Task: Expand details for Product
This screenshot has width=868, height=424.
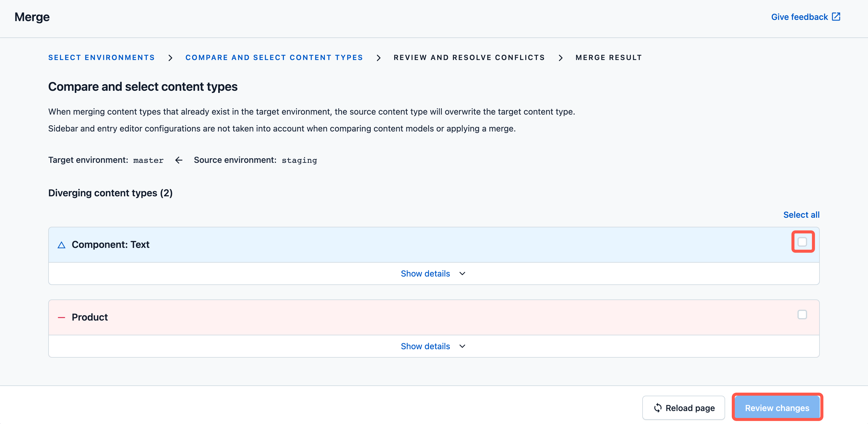Action: tap(425, 346)
